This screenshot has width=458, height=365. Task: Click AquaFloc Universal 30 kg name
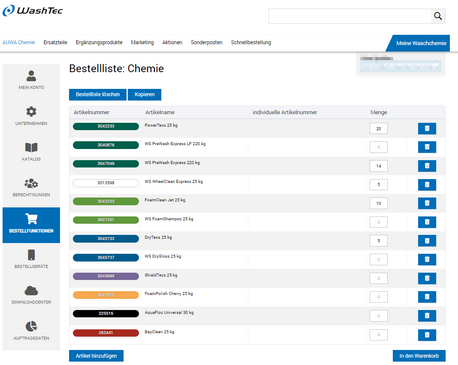point(169,313)
